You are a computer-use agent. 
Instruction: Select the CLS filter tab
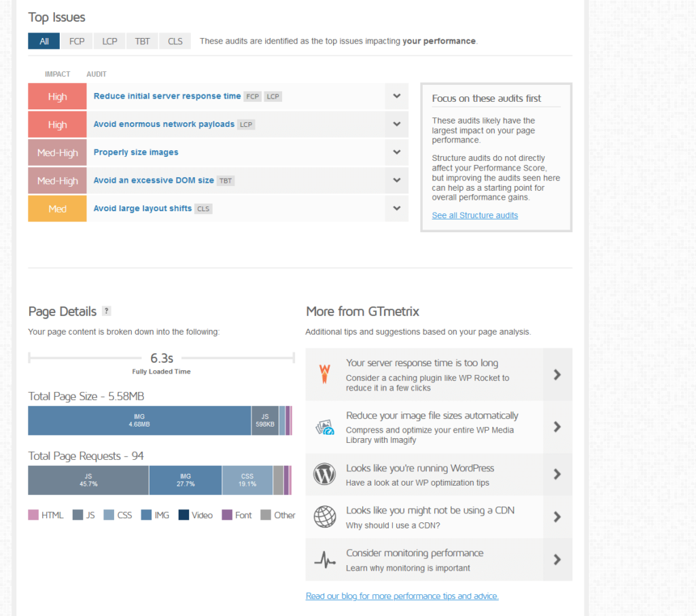(x=175, y=41)
